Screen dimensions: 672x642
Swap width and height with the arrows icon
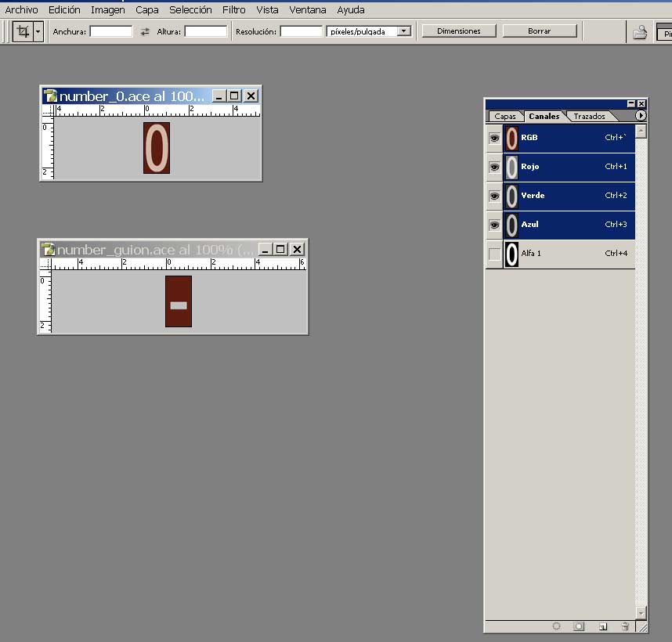click(x=145, y=32)
